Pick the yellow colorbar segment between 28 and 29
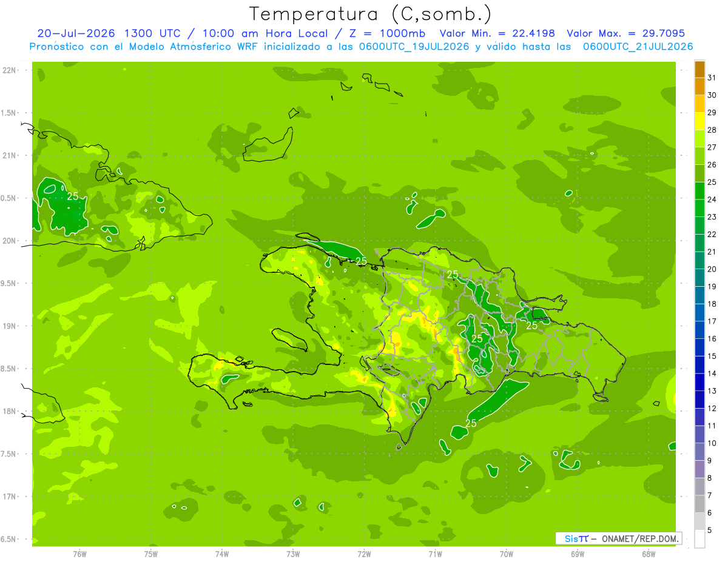This screenshot has width=728, height=562. pos(699,121)
